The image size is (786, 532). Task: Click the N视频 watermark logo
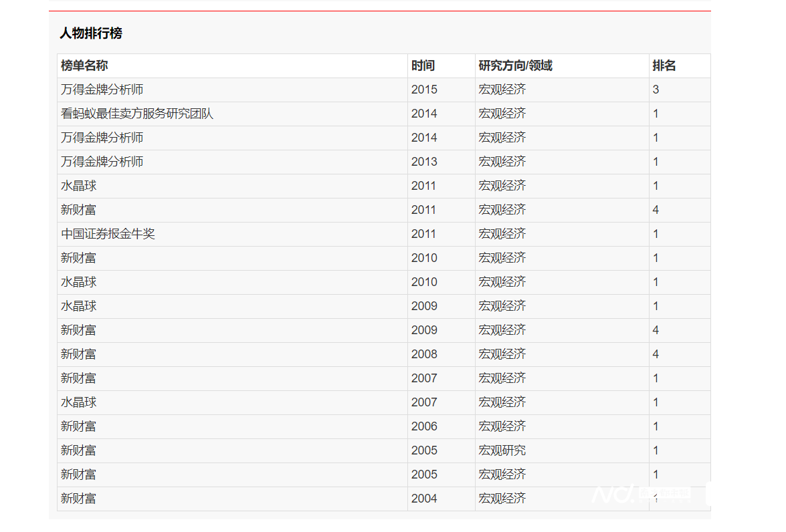639,494
